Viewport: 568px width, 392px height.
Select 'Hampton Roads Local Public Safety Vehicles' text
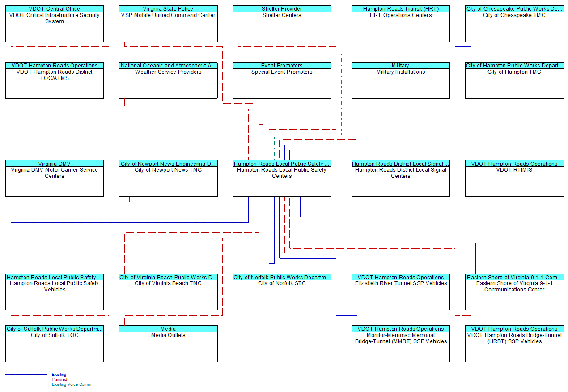click(x=55, y=287)
